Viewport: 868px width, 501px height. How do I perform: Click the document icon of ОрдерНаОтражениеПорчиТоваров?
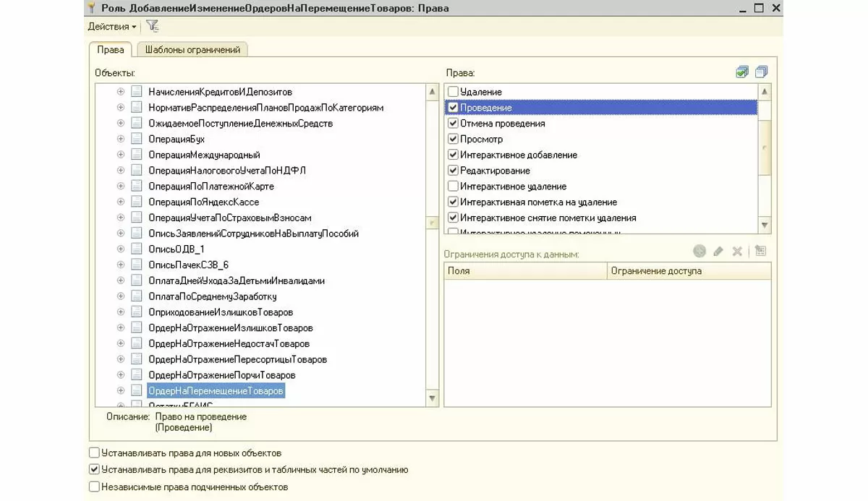[x=137, y=374]
